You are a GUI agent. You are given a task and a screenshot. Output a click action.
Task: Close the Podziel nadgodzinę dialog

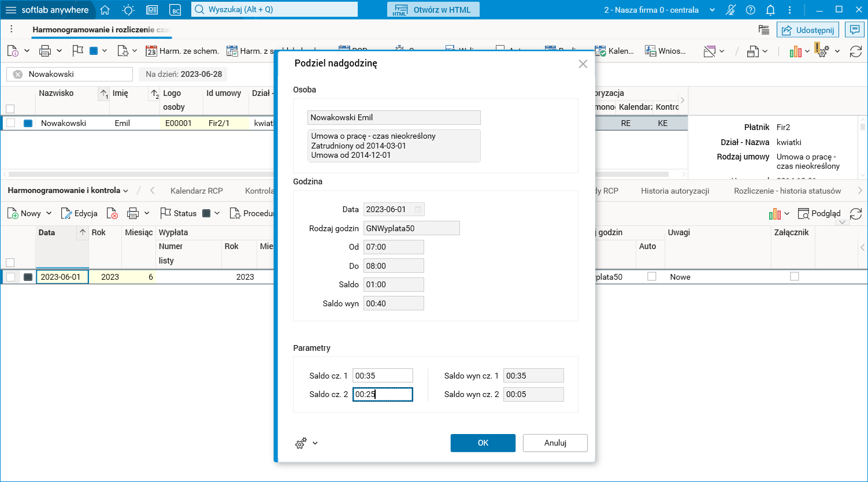tap(583, 64)
